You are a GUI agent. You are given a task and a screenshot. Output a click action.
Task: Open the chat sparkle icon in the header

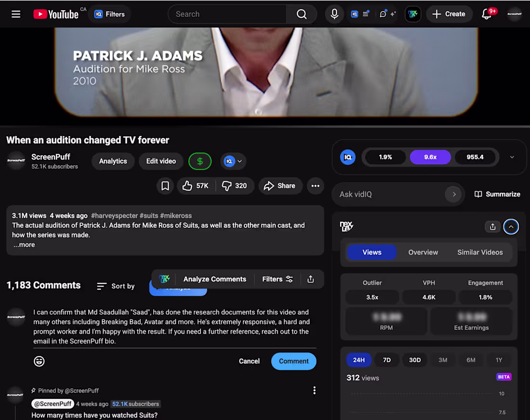tap(387, 14)
